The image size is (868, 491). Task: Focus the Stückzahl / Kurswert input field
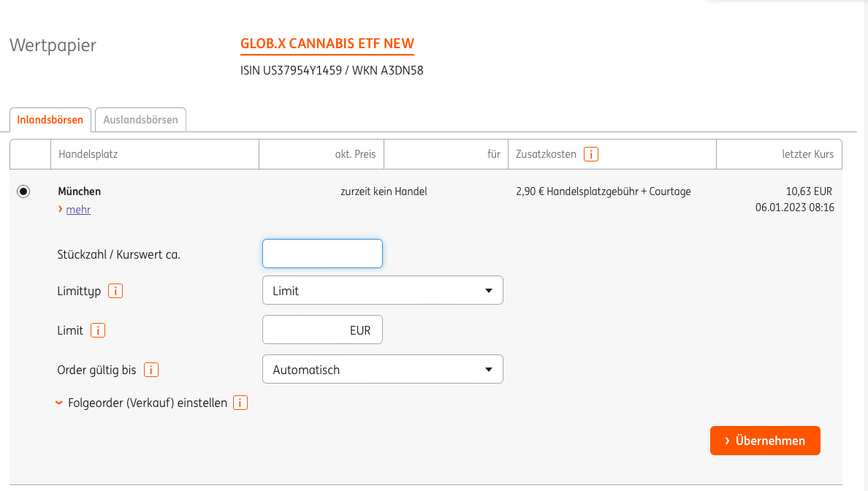322,254
